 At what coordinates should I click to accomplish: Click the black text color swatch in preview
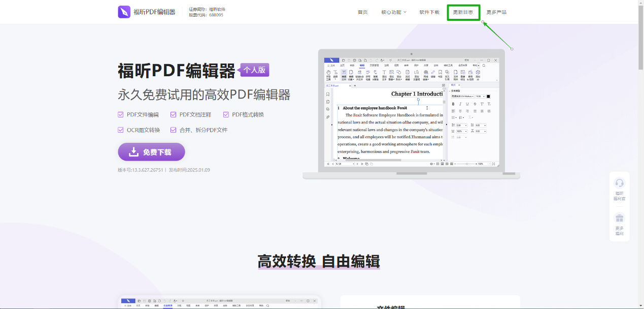tap(488, 96)
